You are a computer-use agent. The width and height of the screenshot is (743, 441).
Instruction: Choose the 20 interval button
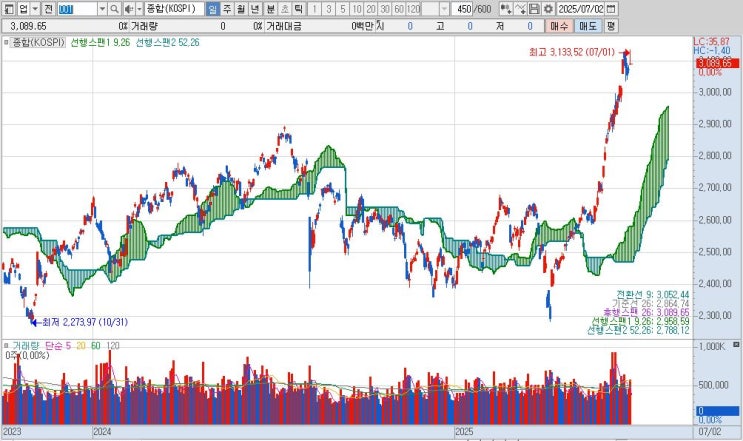(371, 9)
